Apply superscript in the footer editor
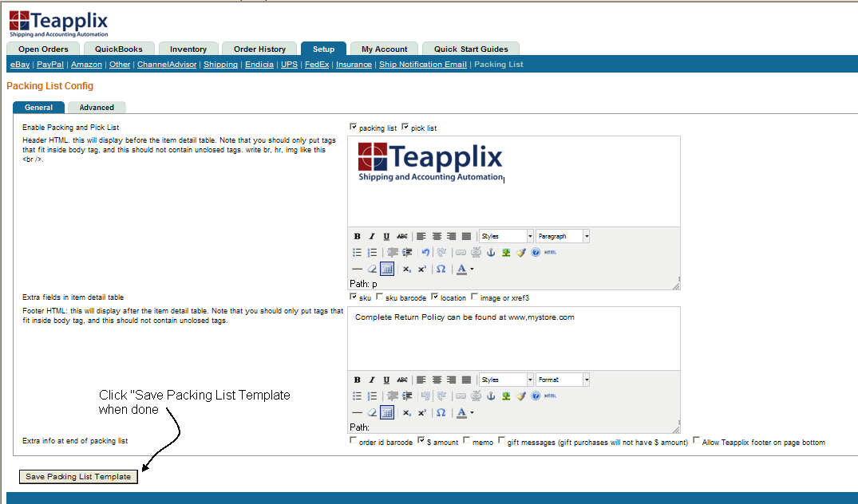Screen dimensions: 858x504 coord(422,413)
